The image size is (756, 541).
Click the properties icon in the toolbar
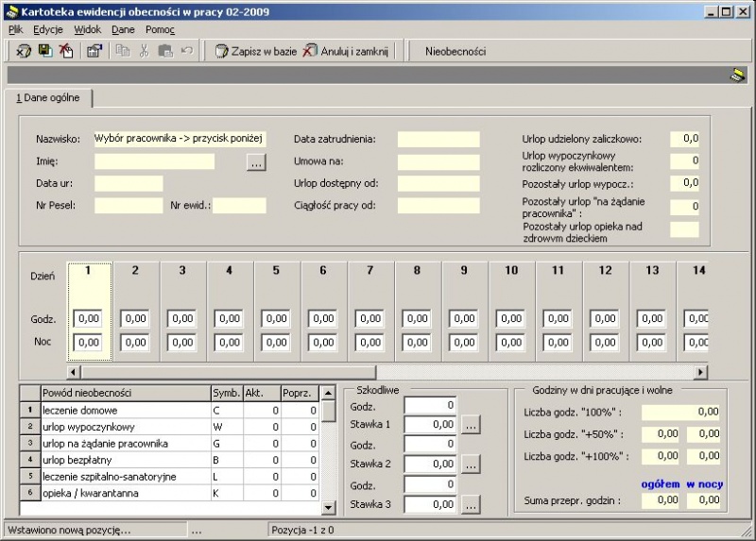point(94,51)
